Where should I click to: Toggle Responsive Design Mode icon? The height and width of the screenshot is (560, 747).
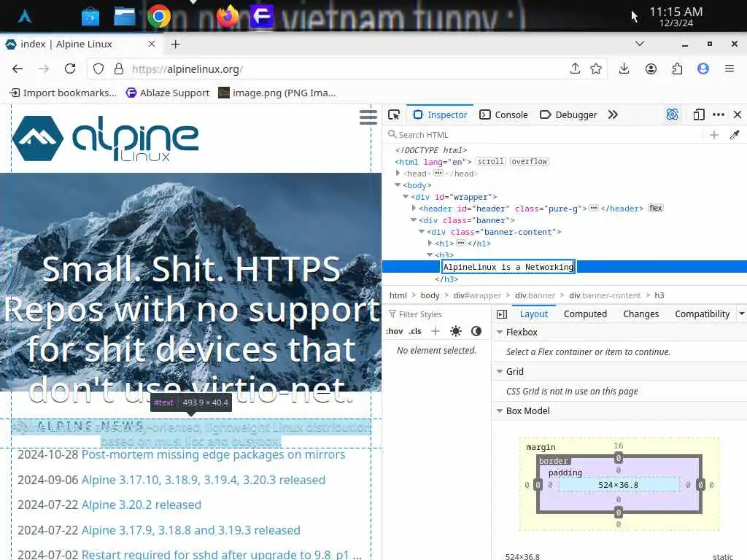[698, 114]
